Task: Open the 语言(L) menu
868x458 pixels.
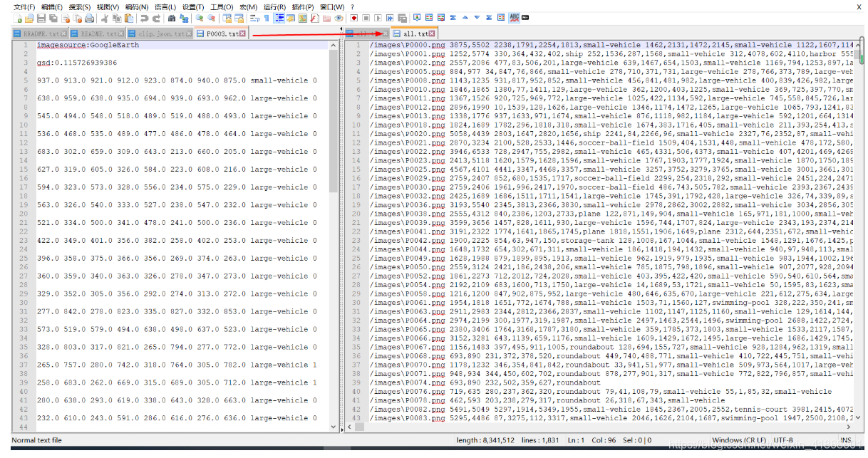Action: [165, 7]
